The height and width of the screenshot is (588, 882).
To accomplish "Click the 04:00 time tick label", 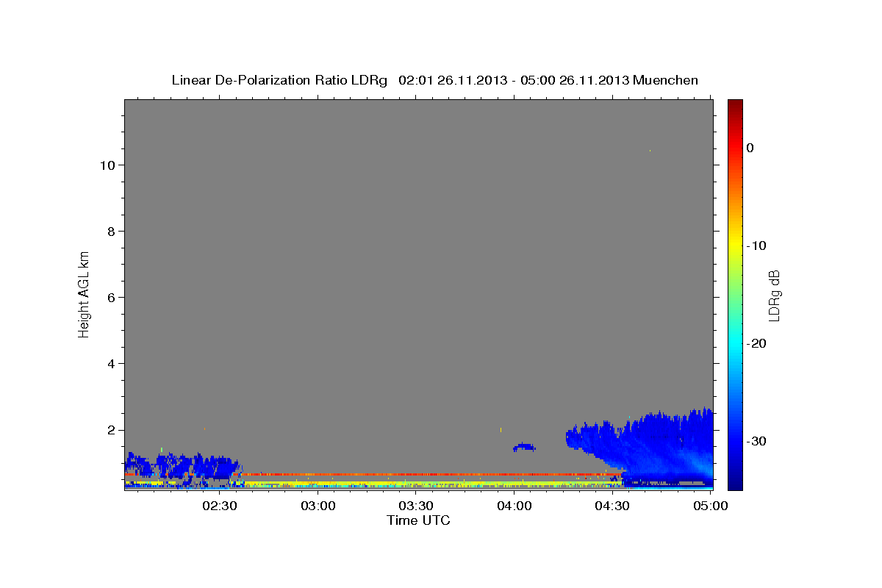I will click(x=514, y=506).
